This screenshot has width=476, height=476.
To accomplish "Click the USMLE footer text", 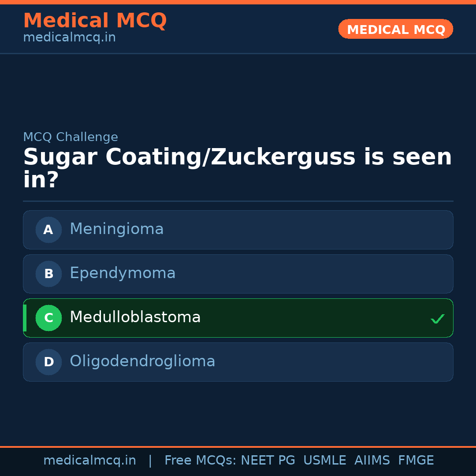I will coord(324,461).
